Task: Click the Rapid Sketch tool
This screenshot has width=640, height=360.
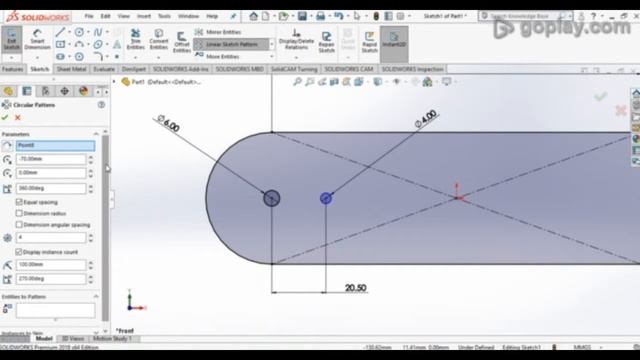Action: (x=369, y=42)
